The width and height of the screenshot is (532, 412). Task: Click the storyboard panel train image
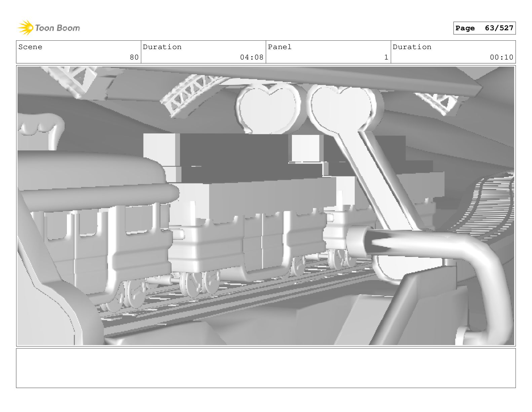[x=266, y=206]
